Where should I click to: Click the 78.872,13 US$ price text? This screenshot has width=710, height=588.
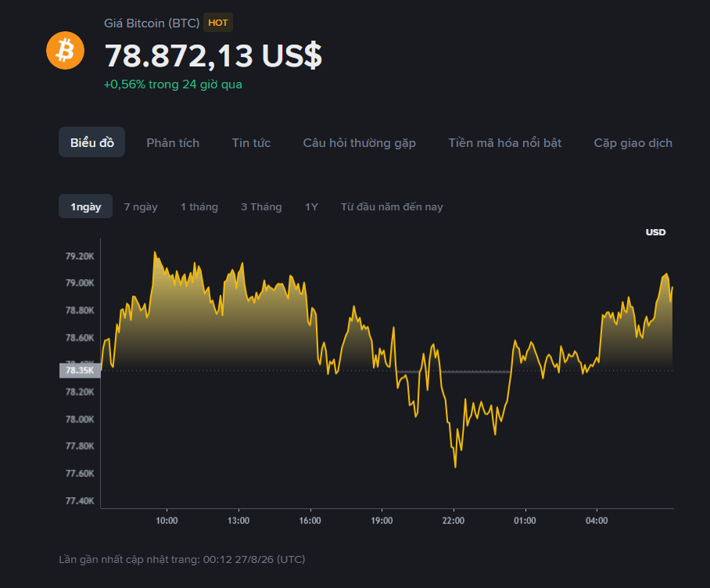pos(213,56)
